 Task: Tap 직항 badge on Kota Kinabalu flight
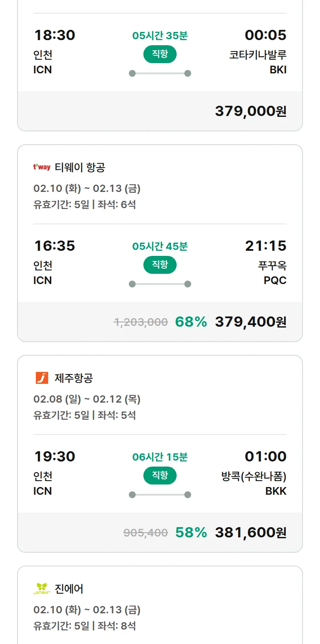point(160,54)
